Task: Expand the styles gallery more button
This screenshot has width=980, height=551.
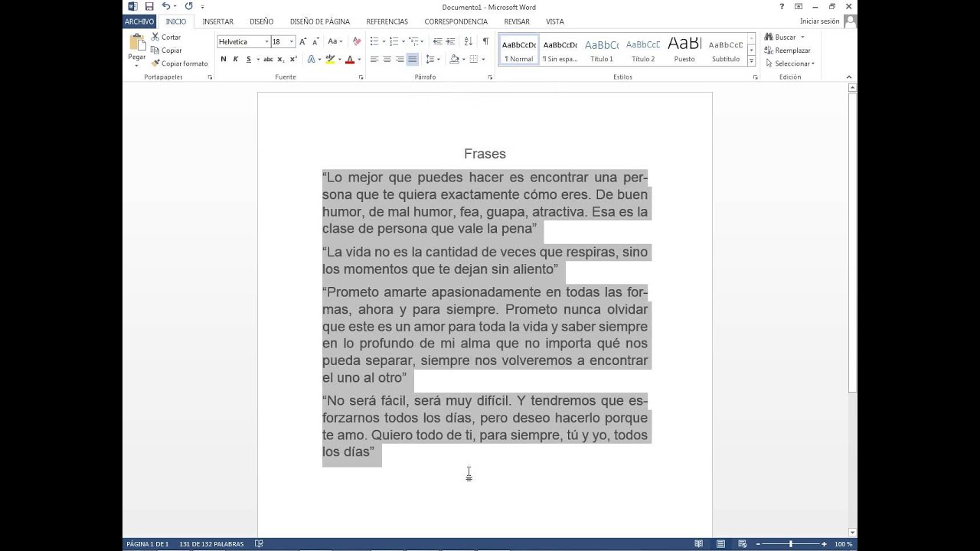Action: pyautogui.click(x=752, y=61)
